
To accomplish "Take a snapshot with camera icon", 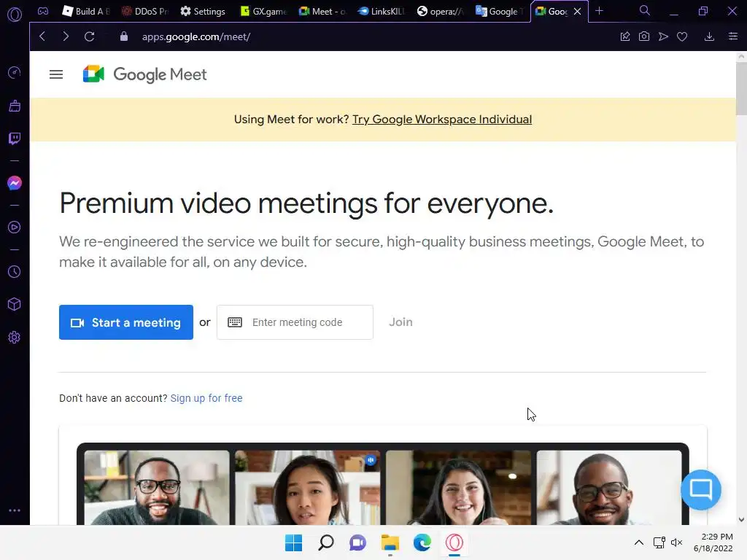I will [644, 36].
